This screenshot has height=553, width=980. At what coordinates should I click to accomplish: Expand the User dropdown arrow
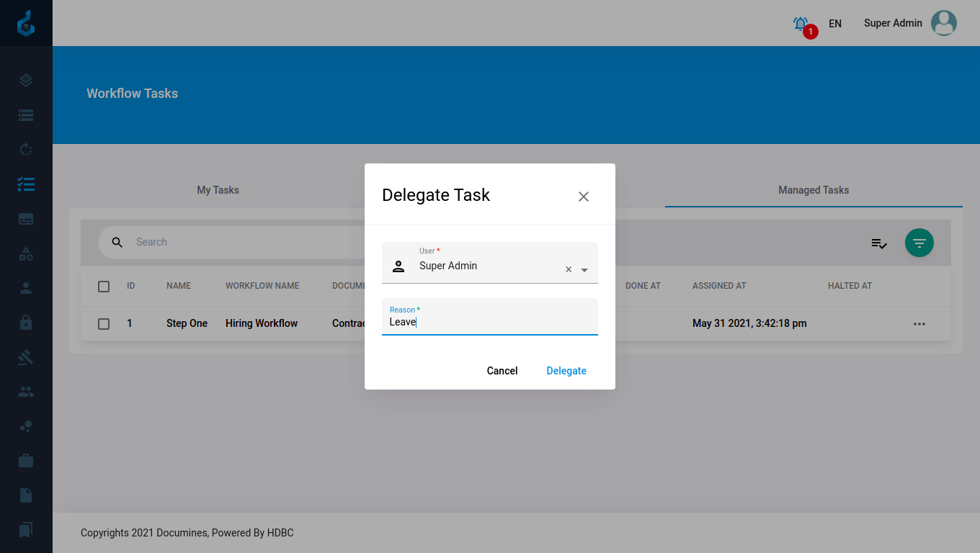click(x=584, y=270)
